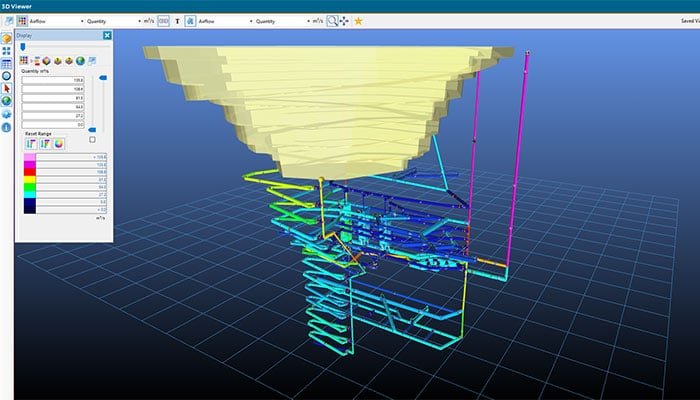
Task: Close the Display panel
Action: click(107, 35)
